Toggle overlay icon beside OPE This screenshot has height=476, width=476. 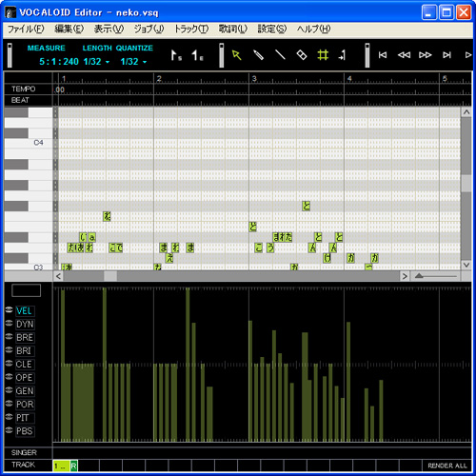click(x=9, y=376)
